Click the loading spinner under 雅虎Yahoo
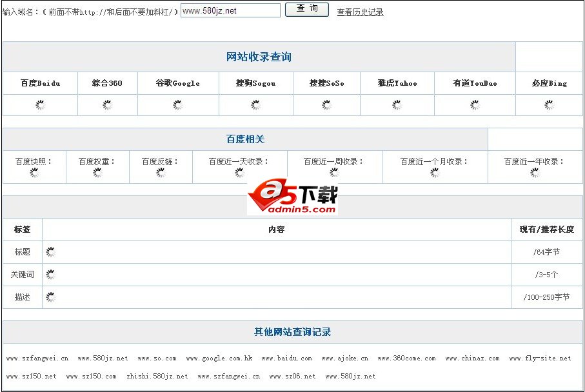The image size is (585, 392). (397, 106)
